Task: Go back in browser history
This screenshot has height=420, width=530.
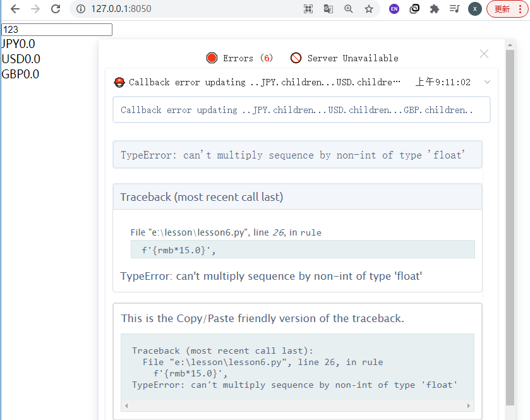Action: pos(15,9)
